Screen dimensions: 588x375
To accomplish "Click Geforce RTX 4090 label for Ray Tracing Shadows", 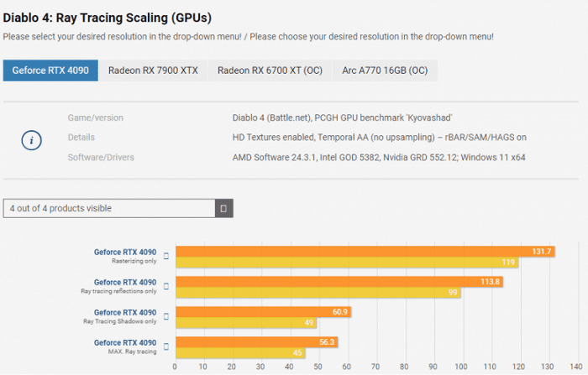I will tap(124, 312).
